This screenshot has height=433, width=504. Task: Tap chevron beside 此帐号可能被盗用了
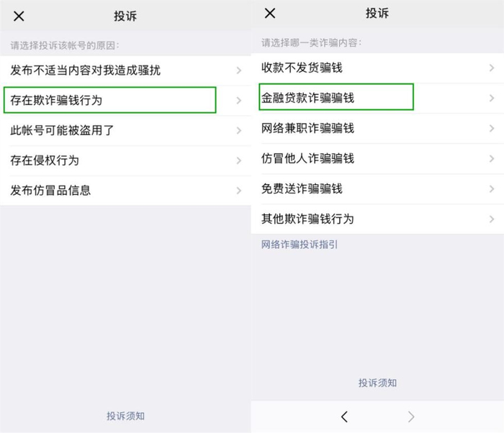(239, 131)
